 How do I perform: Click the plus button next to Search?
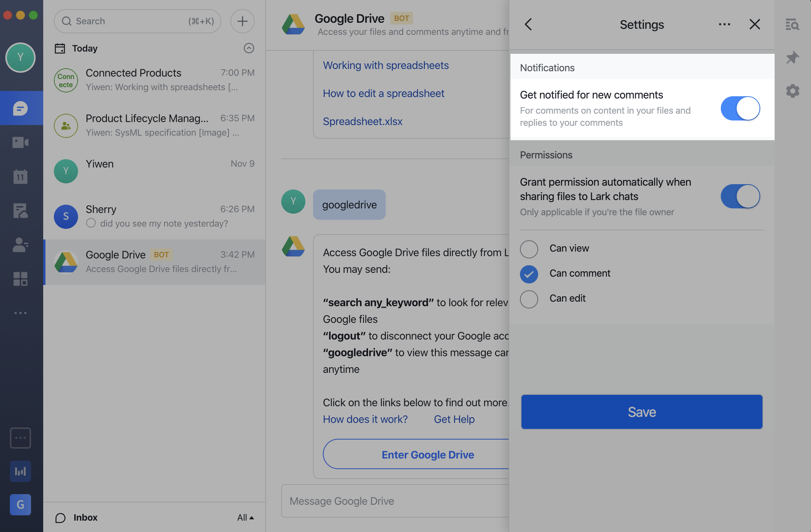(243, 21)
